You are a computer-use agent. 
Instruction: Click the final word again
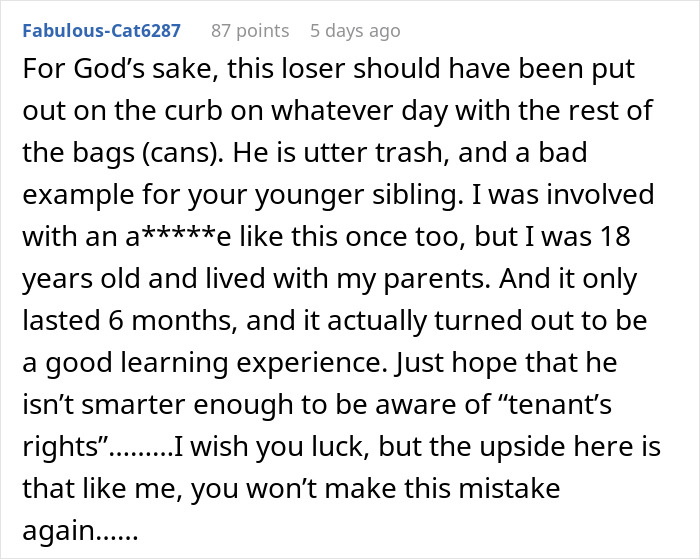point(58,531)
